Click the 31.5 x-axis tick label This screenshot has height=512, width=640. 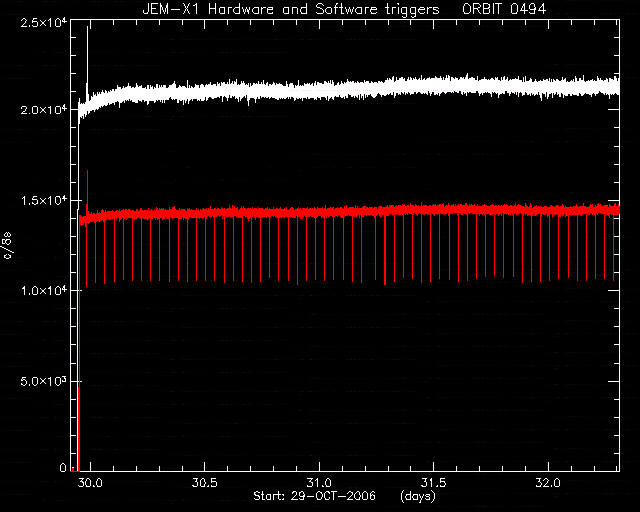point(433,483)
